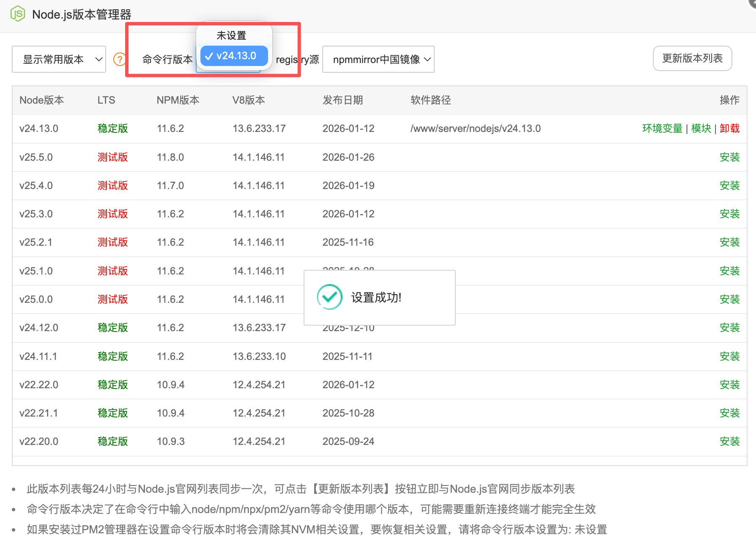Install Node version v24.12.0
The width and height of the screenshot is (756, 543).
point(729,328)
